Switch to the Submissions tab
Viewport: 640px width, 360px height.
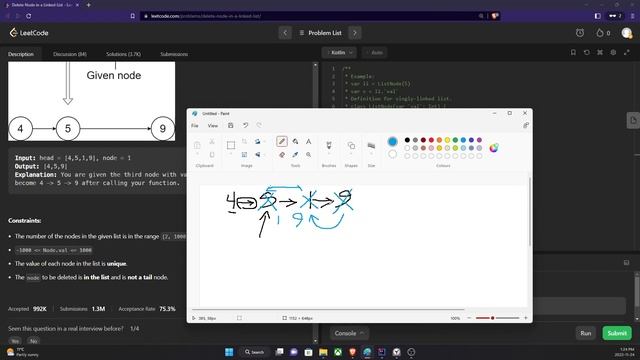pyautogui.click(x=174, y=54)
